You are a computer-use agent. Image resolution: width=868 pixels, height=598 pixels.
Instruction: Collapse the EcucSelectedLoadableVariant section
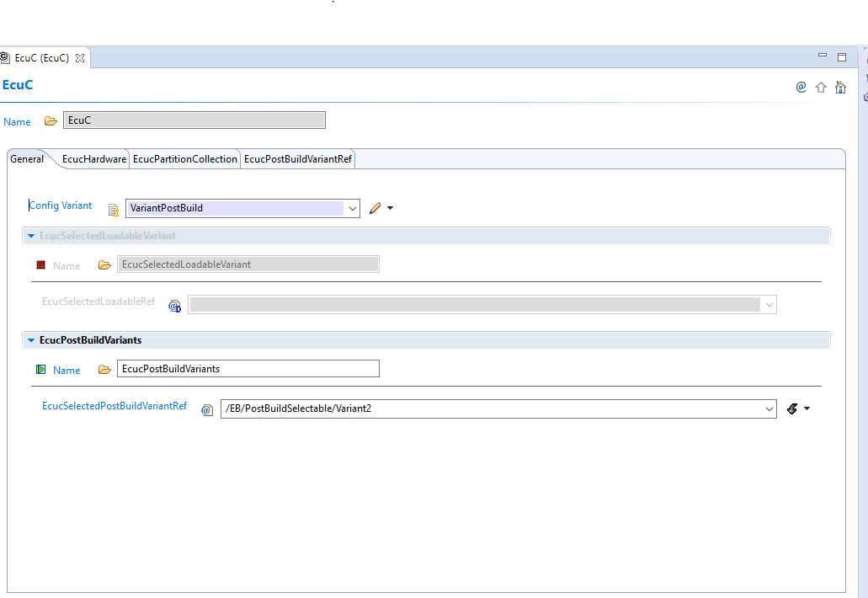tap(30, 235)
